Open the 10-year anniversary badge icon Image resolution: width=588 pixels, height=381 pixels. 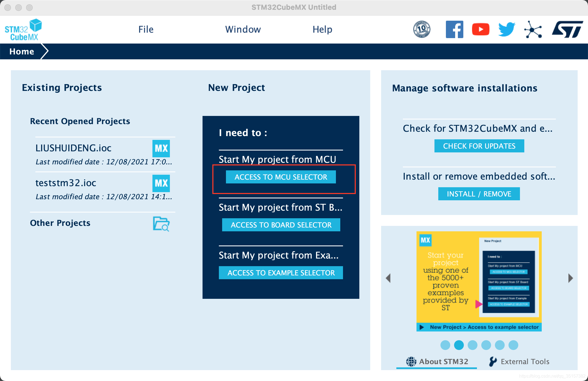(x=422, y=29)
